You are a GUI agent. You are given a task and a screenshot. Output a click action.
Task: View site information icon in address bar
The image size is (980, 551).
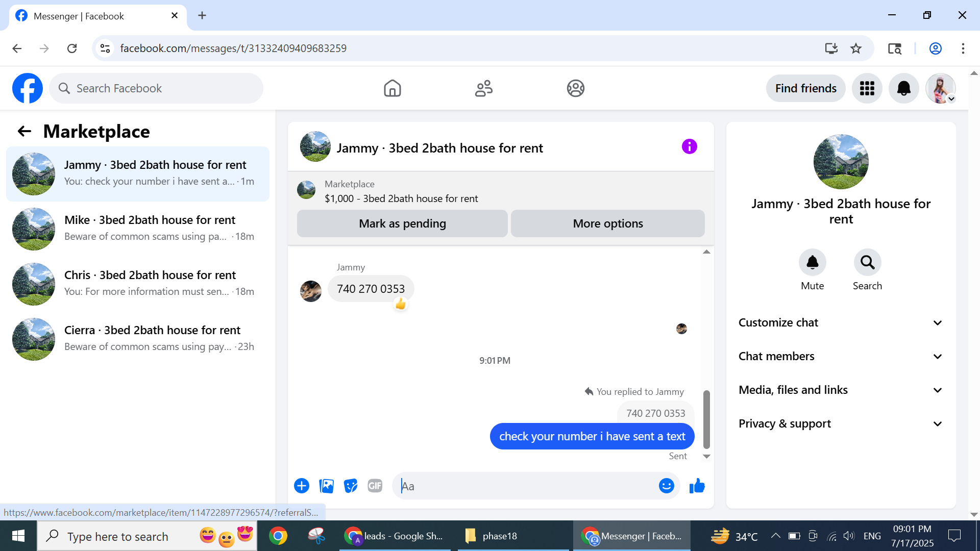click(105, 48)
